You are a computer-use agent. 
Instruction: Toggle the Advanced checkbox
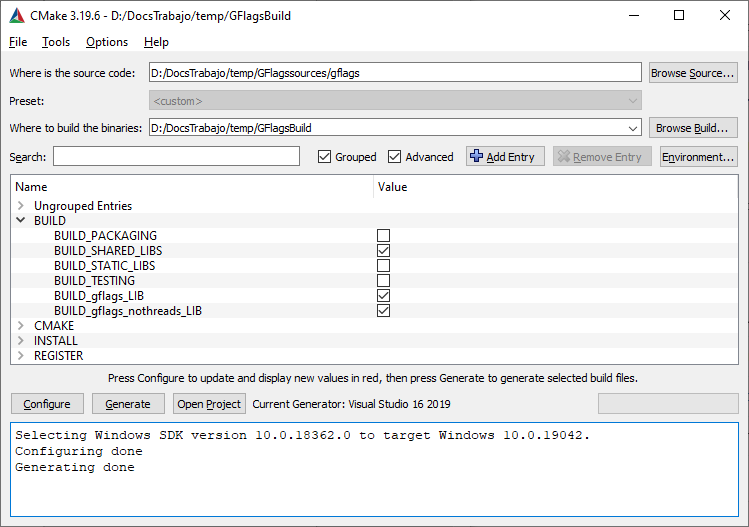pyautogui.click(x=394, y=156)
